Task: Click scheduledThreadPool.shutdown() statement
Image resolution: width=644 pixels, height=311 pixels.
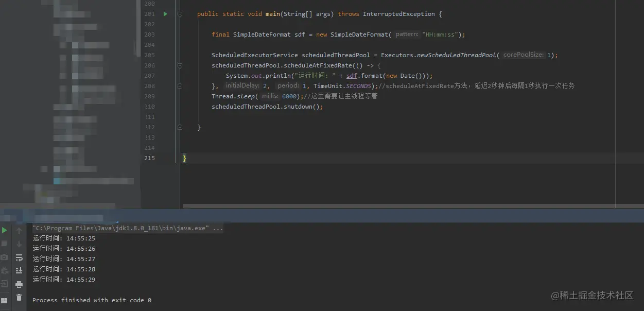Action: (x=267, y=107)
